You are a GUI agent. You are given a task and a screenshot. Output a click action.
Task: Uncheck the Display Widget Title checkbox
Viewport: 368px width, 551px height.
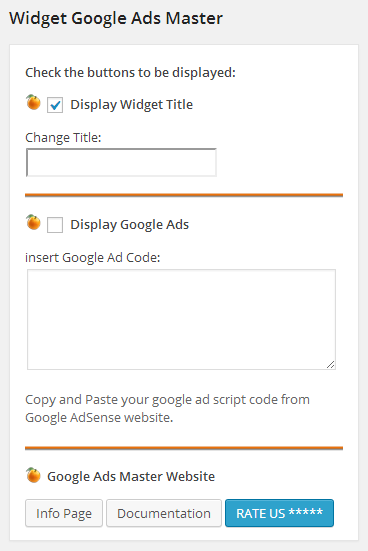[55, 105]
